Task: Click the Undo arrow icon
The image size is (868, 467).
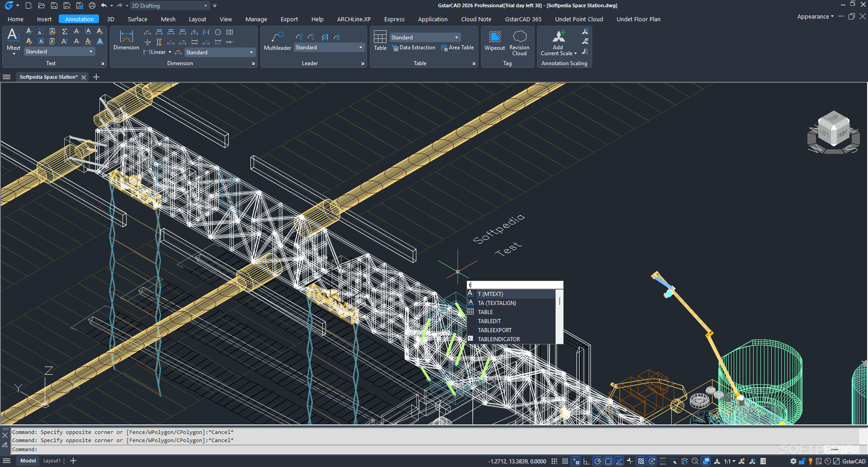Action: (x=104, y=5)
